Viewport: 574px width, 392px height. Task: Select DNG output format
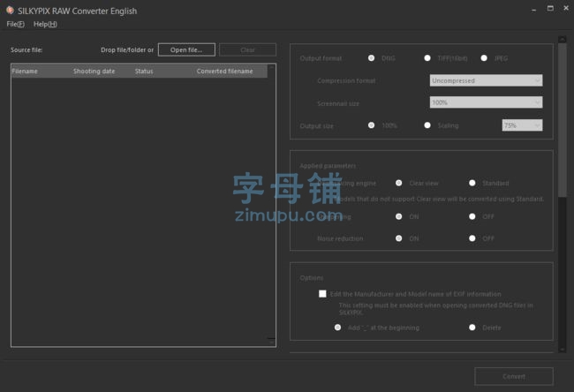click(x=371, y=58)
